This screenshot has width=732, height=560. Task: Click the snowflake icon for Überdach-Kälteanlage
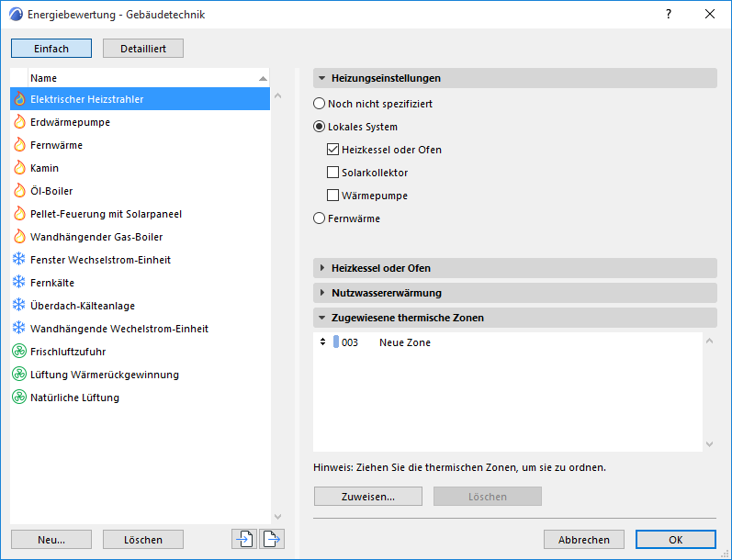19,306
